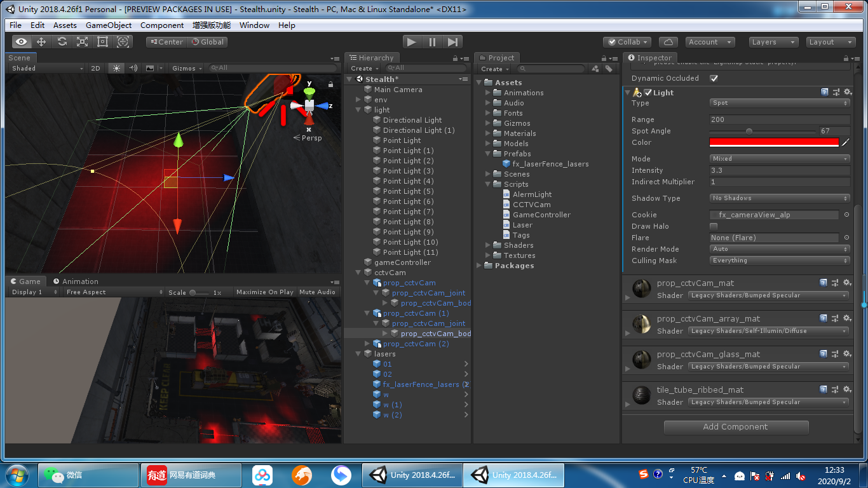Toggle 2D view mode in Scene
Screen dimensions: 868x488
point(95,68)
